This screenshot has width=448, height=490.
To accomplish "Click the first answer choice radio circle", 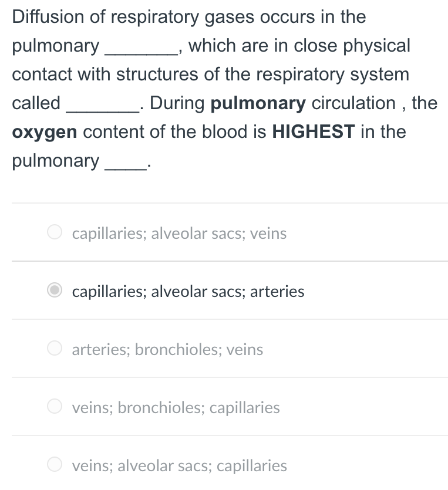I will coord(54,232).
